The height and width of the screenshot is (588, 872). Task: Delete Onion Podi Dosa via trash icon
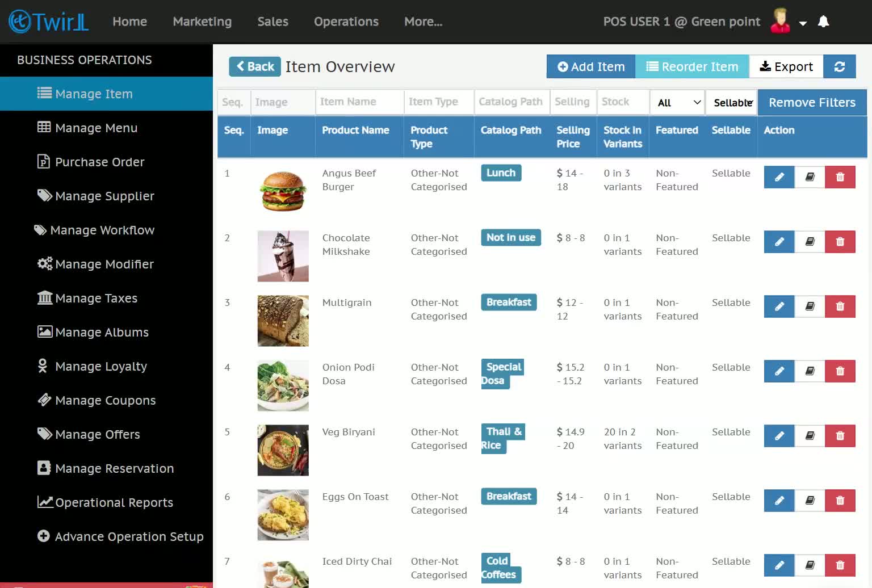coord(840,371)
